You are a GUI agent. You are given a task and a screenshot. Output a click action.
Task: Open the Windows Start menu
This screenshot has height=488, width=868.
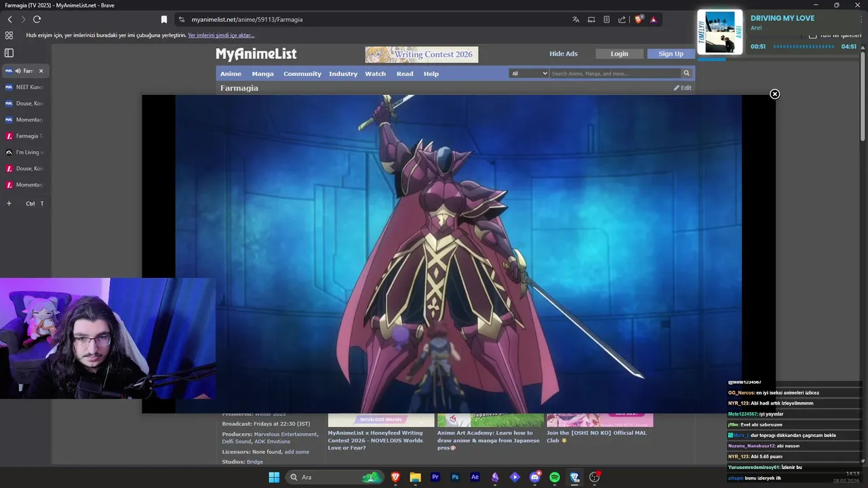274,477
